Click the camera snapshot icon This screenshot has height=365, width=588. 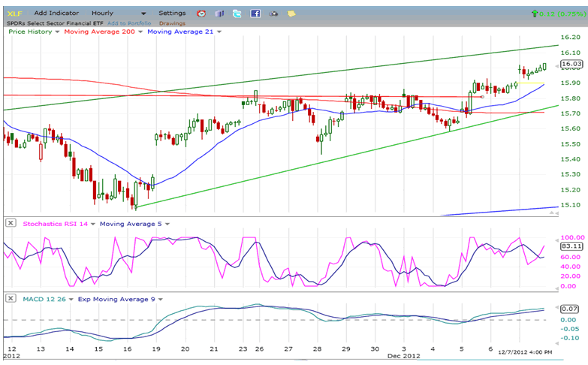273,14
